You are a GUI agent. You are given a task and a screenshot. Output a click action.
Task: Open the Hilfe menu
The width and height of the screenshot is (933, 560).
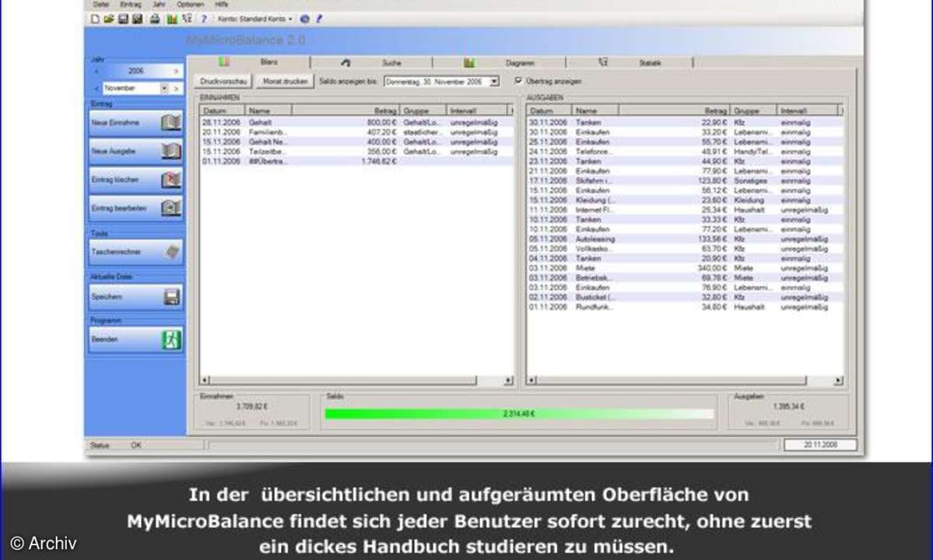click(221, 4)
